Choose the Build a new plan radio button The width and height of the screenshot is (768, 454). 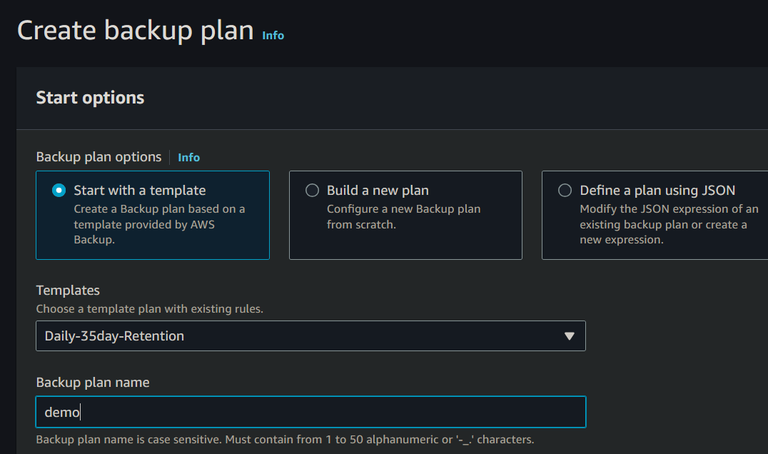pos(312,190)
